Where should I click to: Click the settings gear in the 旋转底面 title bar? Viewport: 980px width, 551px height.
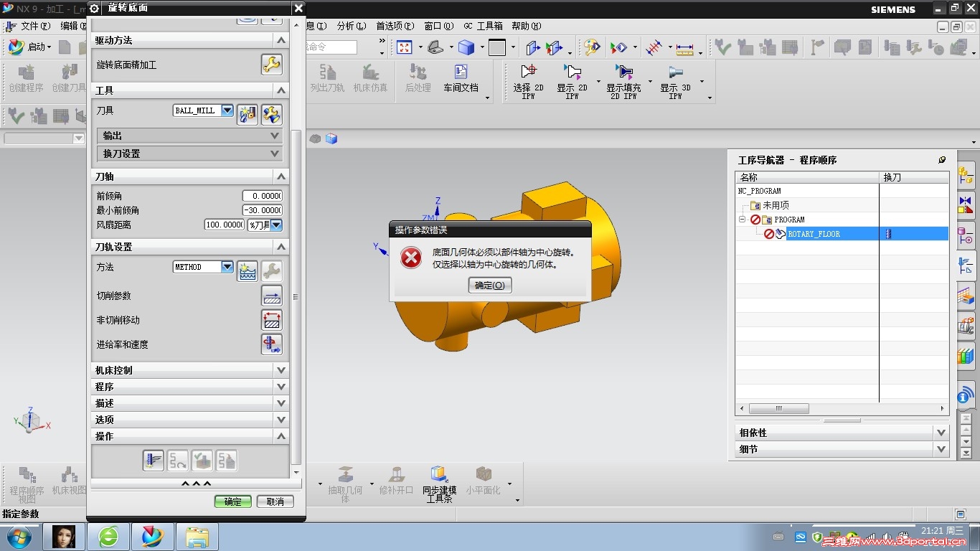[95, 9]
